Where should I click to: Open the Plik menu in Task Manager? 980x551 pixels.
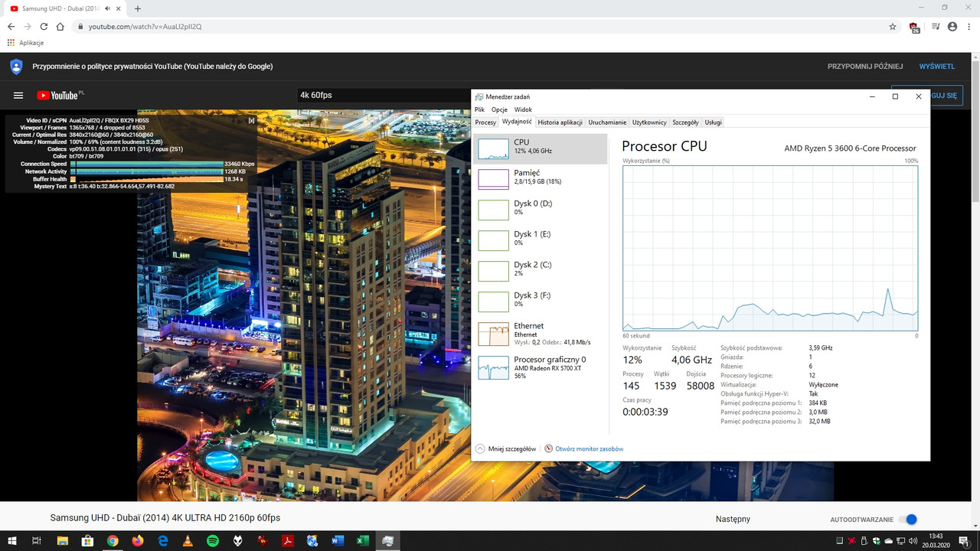pyautogui.click(x=479, y=109)
